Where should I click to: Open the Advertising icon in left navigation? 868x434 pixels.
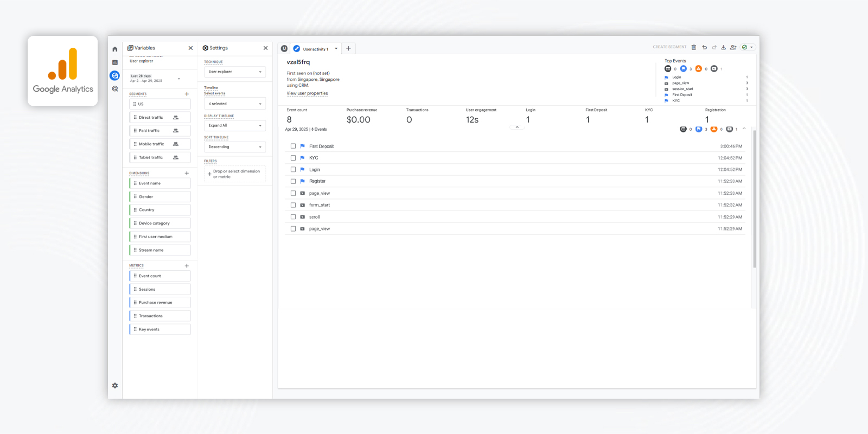click(115, 88)
